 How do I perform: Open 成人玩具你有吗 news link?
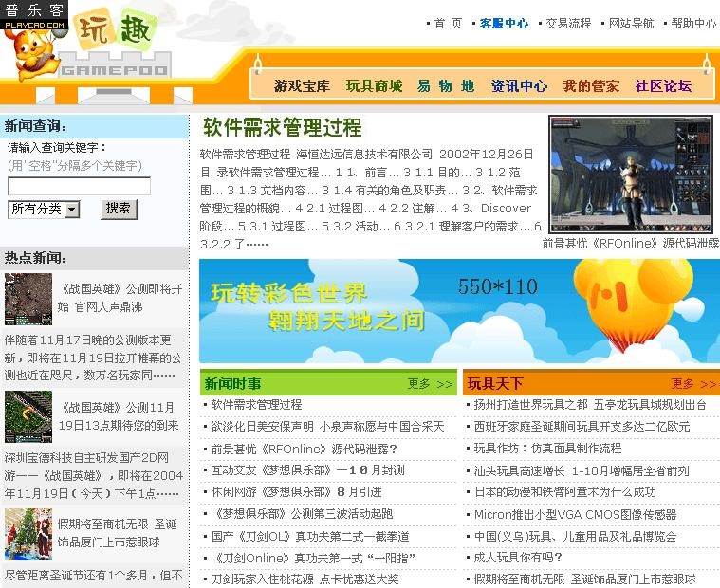517,558
